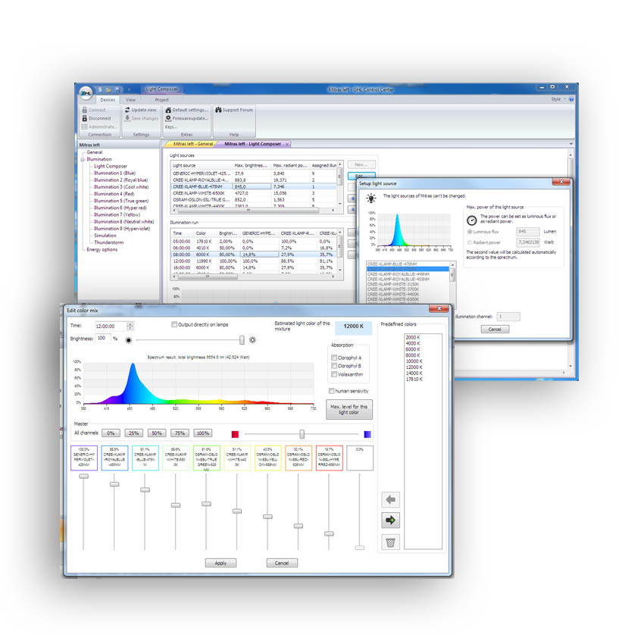Open Thunderstorm in the navigation tree

click(x=109, y=242)
